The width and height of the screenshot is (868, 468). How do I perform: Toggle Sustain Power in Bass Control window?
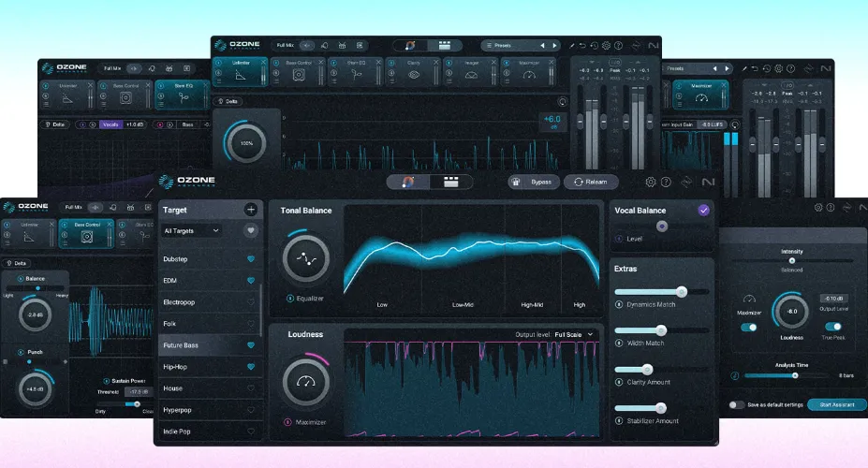[x=106, y=381]
